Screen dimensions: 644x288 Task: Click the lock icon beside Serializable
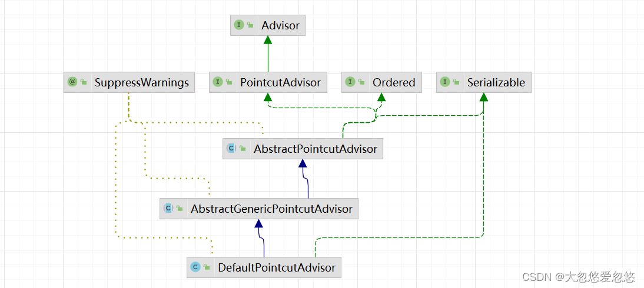pyautogui.click(x=456, y=82)
